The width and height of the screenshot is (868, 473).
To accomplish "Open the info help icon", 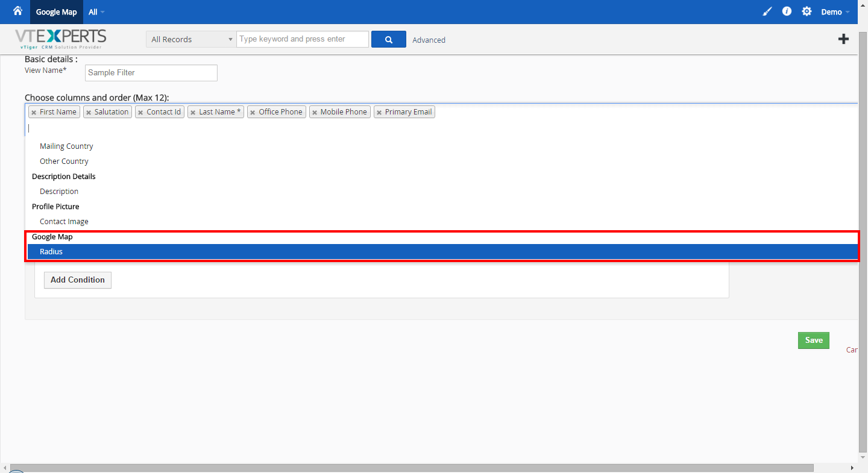I will [x=787, y=11].
